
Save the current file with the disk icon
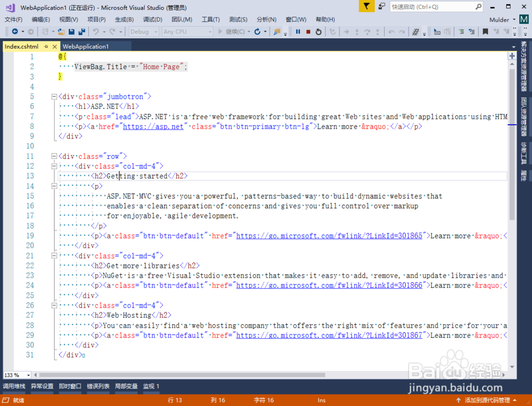pyautogui.click(x=71, y=31)
